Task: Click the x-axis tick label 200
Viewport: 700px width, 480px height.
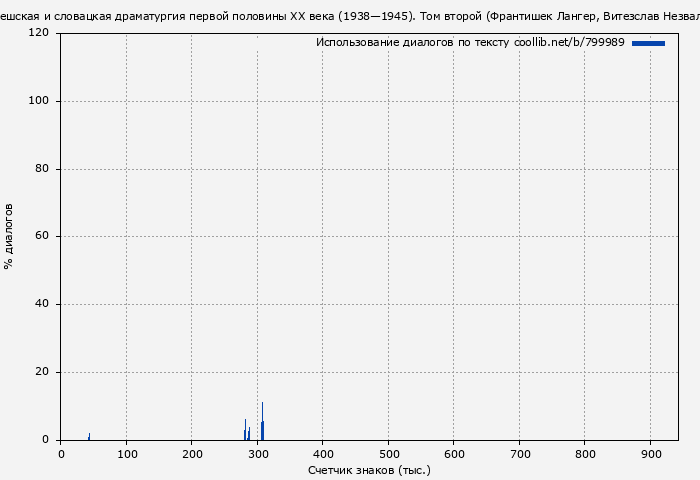Action: click(191, 454)
